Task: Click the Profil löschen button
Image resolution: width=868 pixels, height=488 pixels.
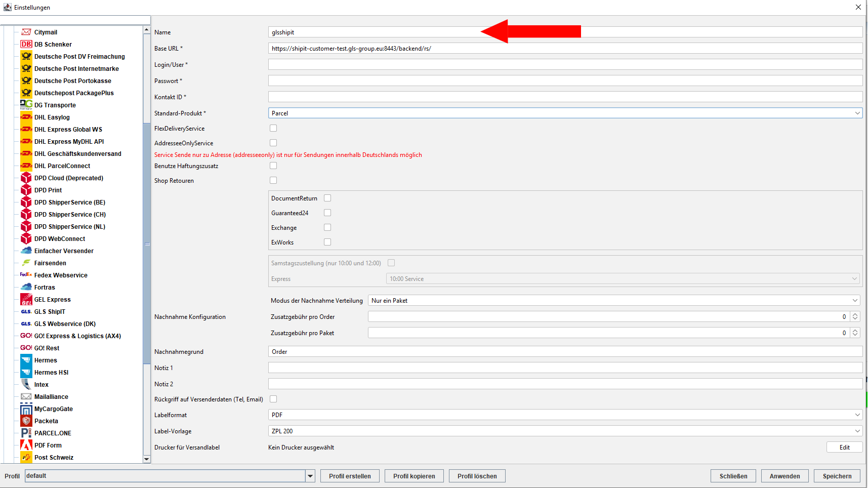Action: pos(477,476)
